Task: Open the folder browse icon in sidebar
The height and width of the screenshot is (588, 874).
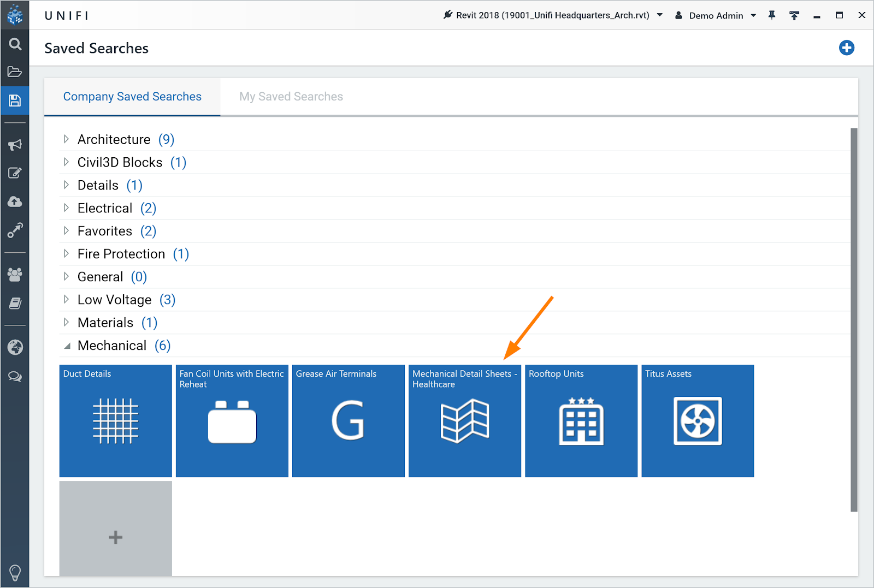Action: point(15,72)
